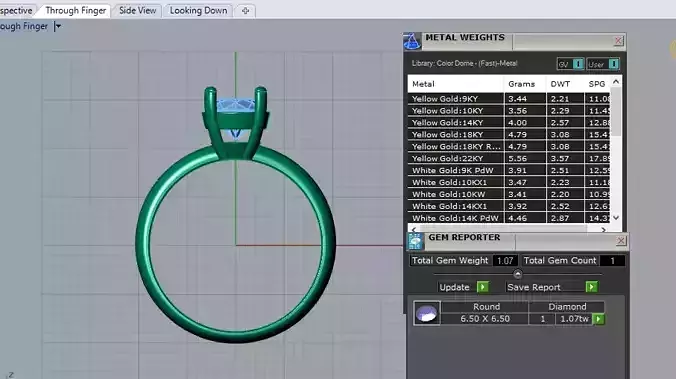This screenshot has width=676, height=379.
Task: Open the Looking Down tab
Action: [198, 11]
